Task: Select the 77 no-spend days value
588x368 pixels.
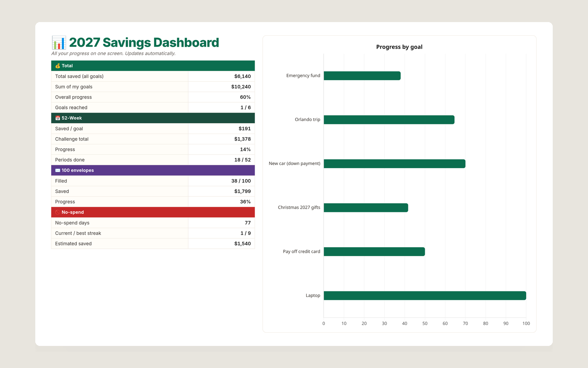Action: (x=248, y=223)
